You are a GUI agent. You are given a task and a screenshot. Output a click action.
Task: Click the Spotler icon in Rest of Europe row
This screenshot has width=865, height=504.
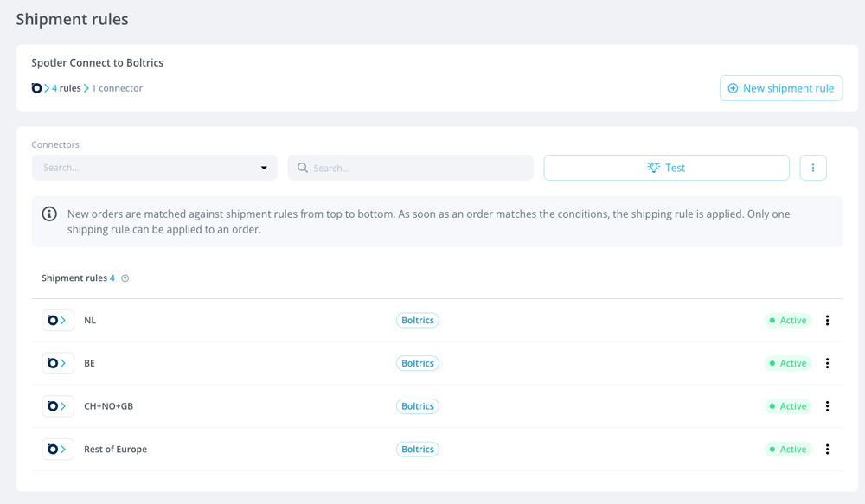point(58,450)
